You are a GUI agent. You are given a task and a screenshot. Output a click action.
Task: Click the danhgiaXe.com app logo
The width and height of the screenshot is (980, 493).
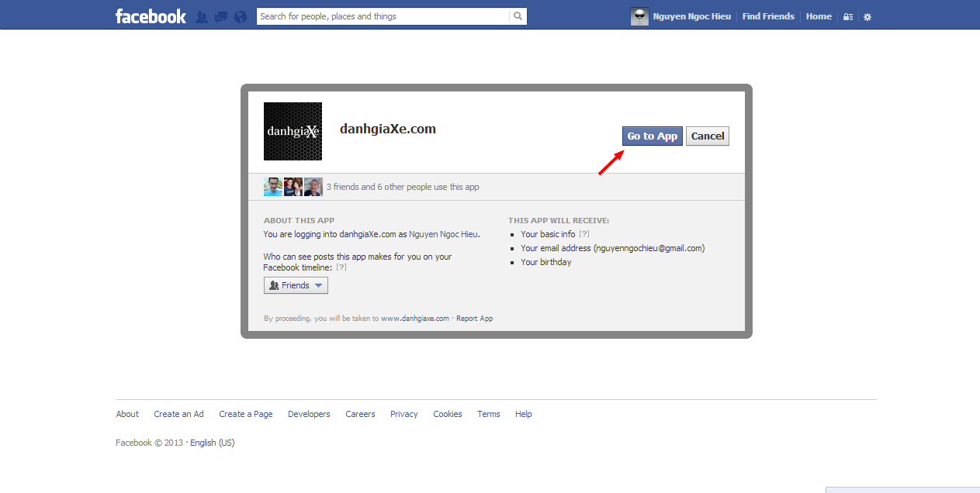[x=293, y=131]
